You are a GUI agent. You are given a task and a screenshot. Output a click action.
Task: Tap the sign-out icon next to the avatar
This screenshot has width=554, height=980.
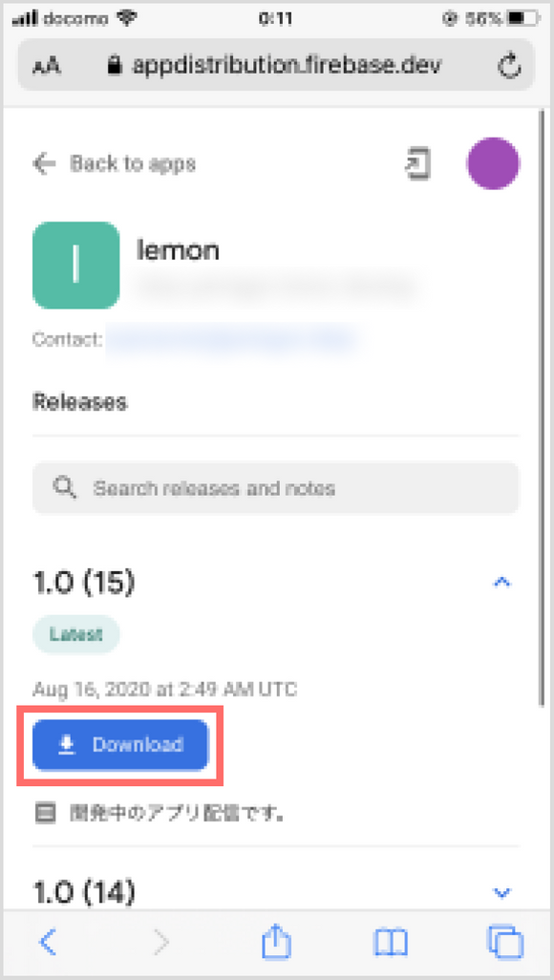418,163
